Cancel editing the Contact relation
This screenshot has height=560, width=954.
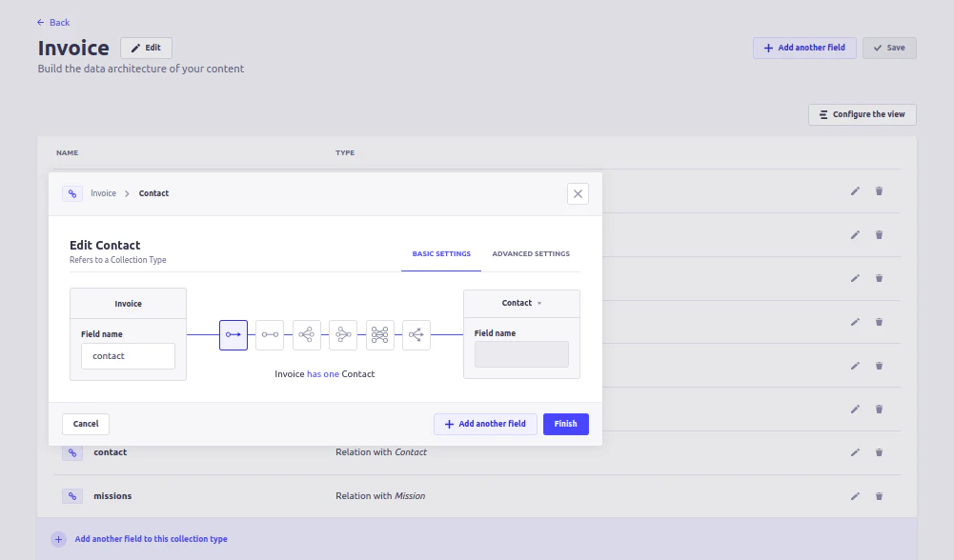tap(85, 424)
